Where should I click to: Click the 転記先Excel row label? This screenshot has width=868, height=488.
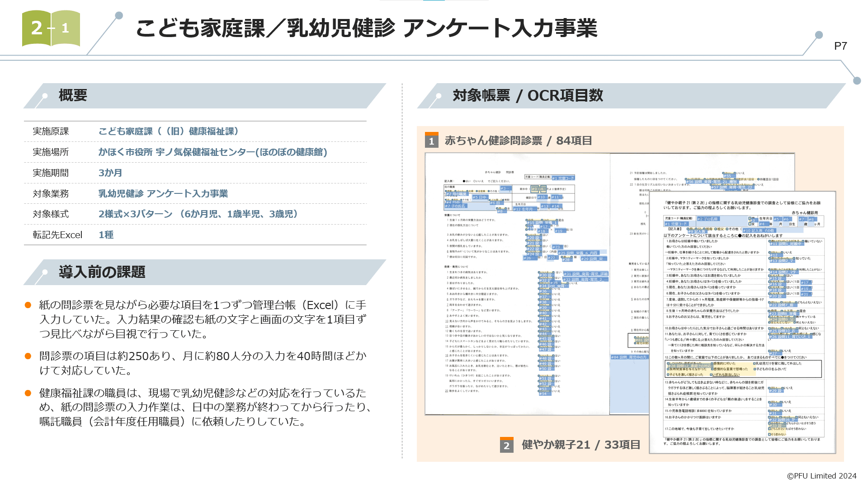[57, 235]
